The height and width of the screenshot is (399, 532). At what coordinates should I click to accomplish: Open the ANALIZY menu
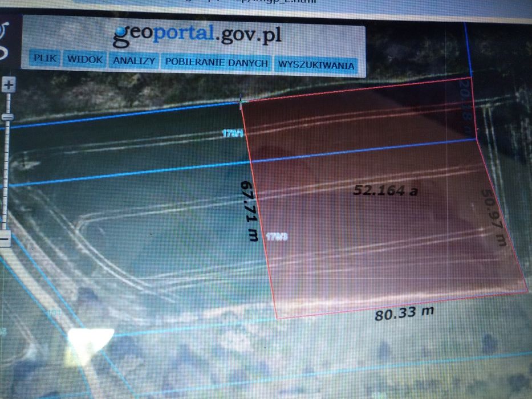134,60
